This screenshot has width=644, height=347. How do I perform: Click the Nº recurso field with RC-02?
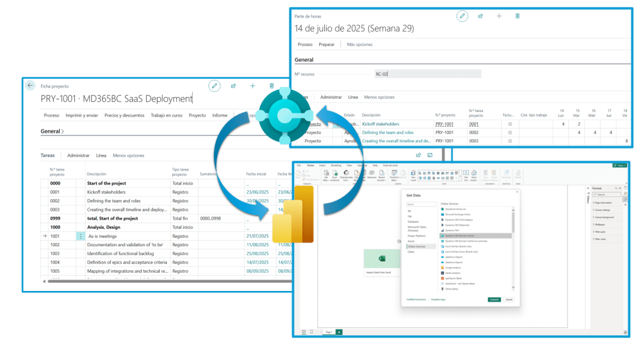(427, 74)
